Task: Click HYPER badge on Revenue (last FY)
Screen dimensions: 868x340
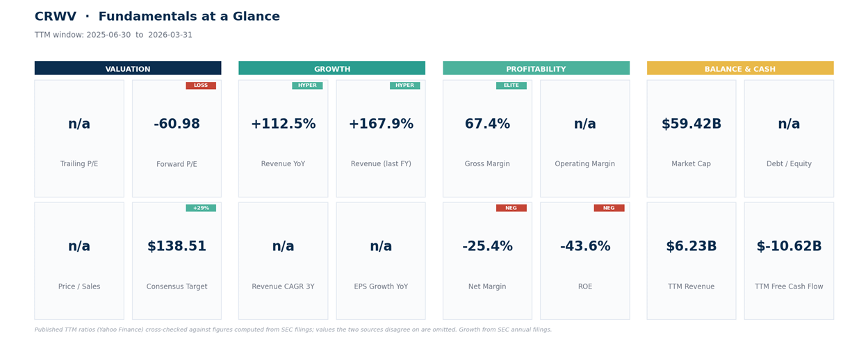Action: point(405,86)
